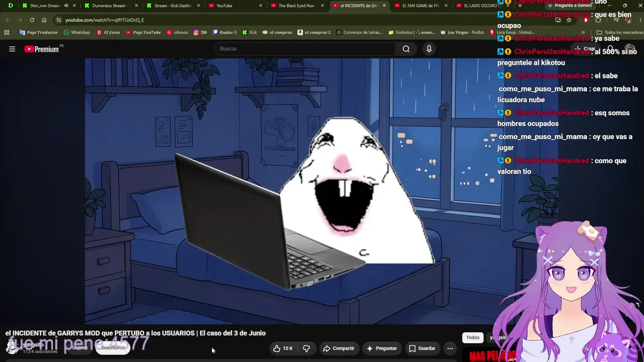Open the Símbolos bookmark folder
The width and height of the screenshot is (644, 362).
coord(412,32)
